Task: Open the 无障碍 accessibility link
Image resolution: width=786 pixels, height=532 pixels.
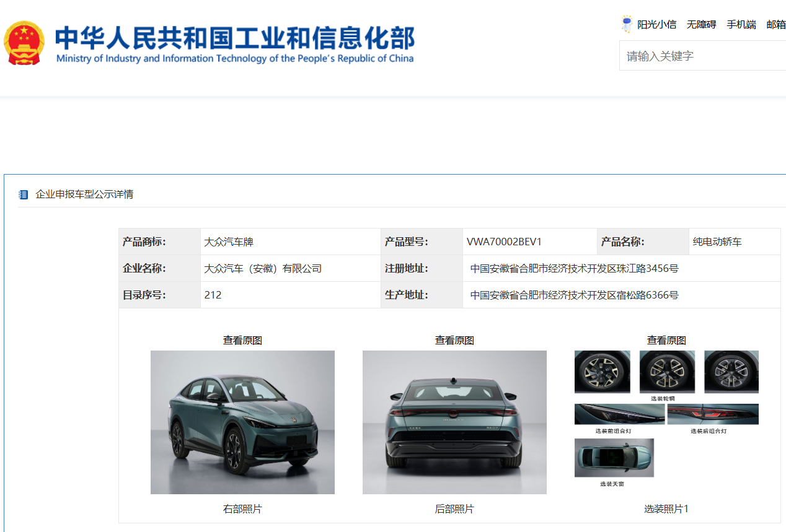Action: point(701,25)
